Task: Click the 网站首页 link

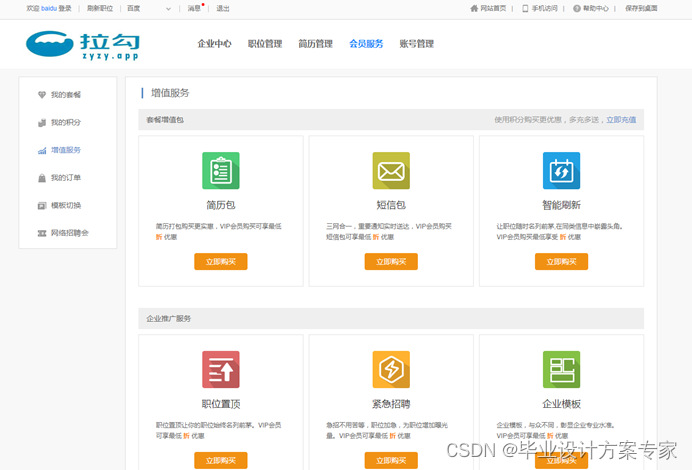Action: point(493,8)
